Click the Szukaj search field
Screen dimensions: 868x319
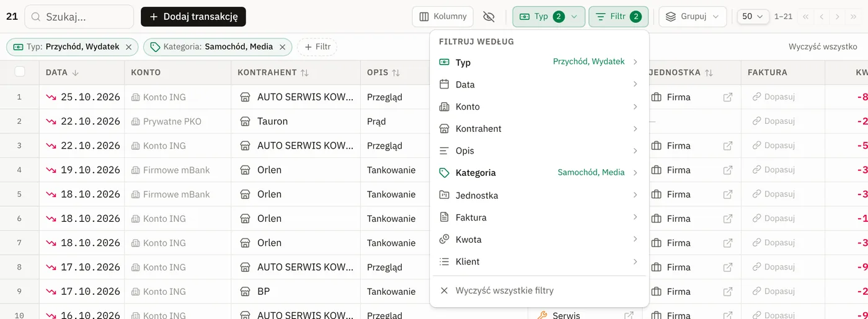(79, 17)
